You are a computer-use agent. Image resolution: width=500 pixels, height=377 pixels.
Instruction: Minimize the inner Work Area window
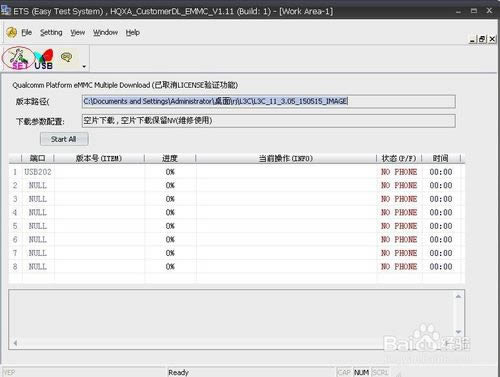(472, 39)
